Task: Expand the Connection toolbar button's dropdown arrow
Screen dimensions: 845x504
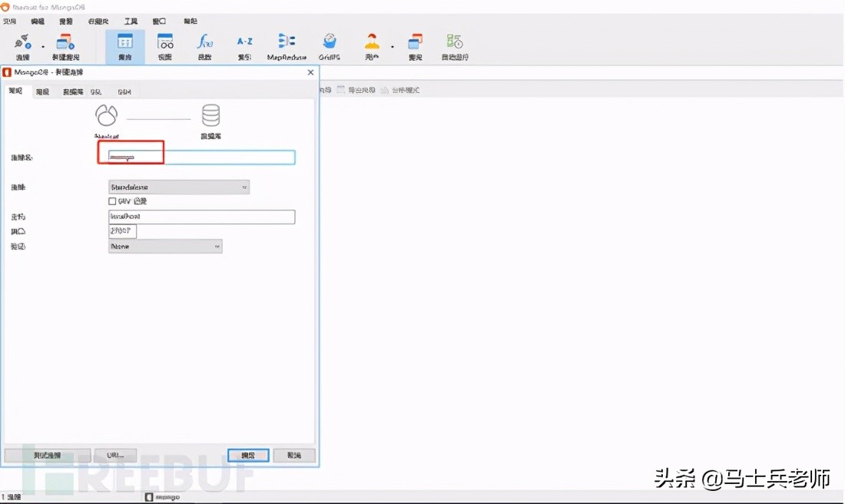Action: pyautogui.click(x=43, y=47)
